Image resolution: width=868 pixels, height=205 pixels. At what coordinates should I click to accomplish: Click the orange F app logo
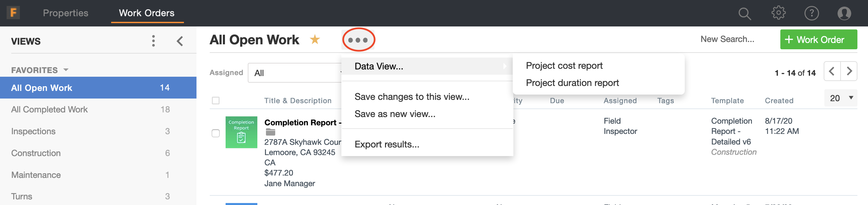[x=13, y=13]
